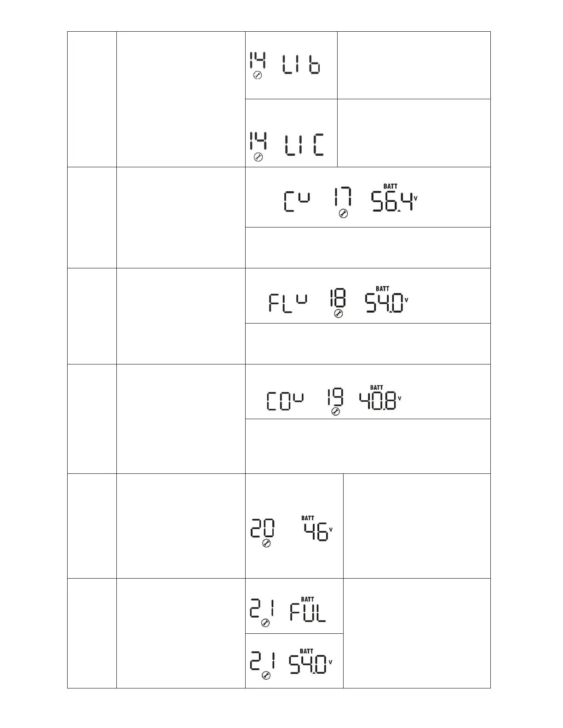The width and height of the screenshot is (563, 728).
Task: Click the wrench icon under program 20
Action: coord(266,543)
